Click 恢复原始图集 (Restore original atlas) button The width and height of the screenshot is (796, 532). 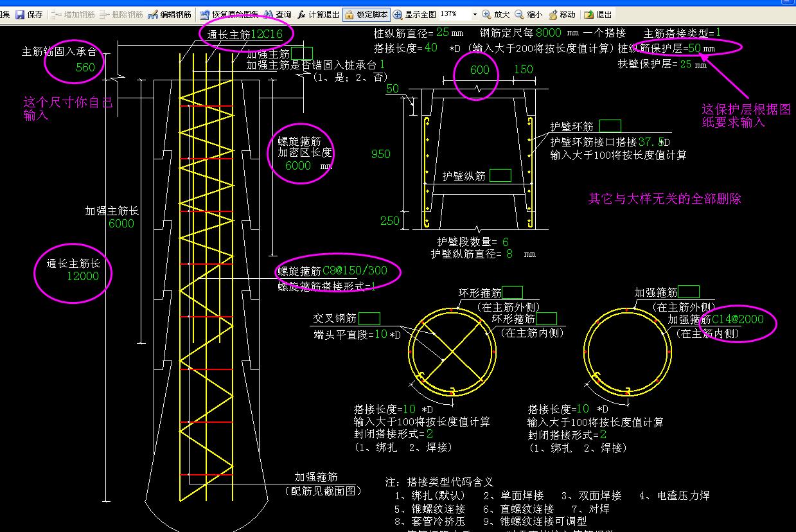point(229,14)
